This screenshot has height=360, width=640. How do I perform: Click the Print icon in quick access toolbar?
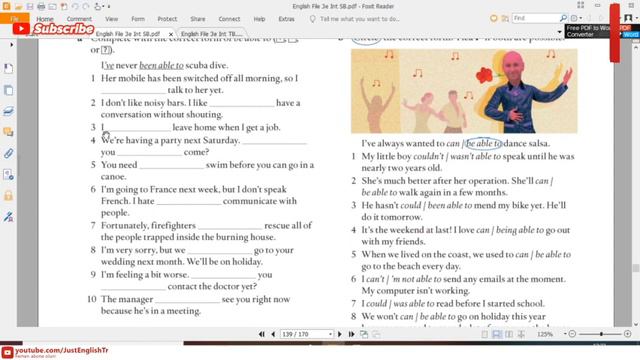[41, 6]
